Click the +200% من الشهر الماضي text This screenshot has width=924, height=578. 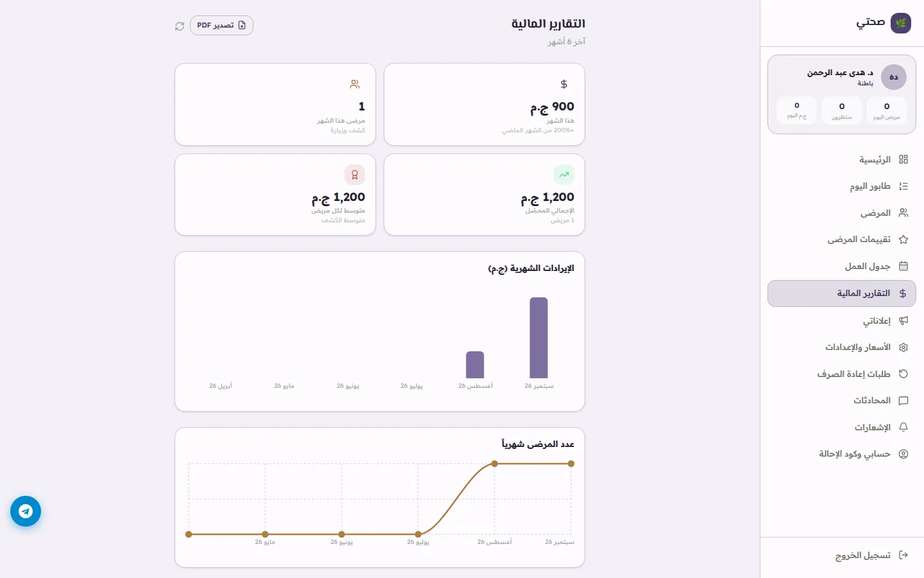[538, 130]
